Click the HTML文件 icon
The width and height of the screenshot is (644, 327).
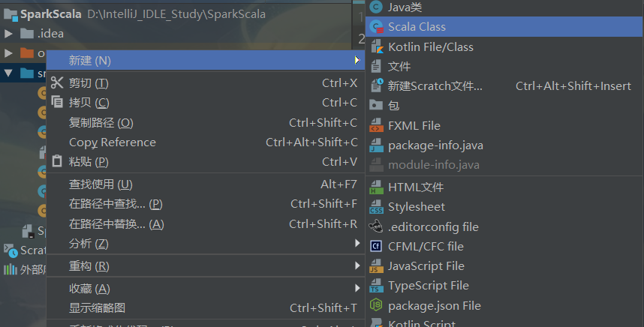(x=376, y=187)
